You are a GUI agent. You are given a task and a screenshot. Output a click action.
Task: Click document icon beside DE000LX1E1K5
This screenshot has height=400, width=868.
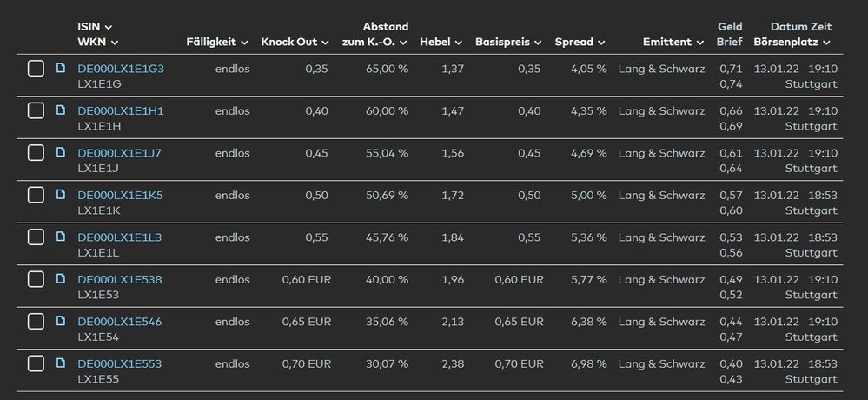tap(61, 194)
